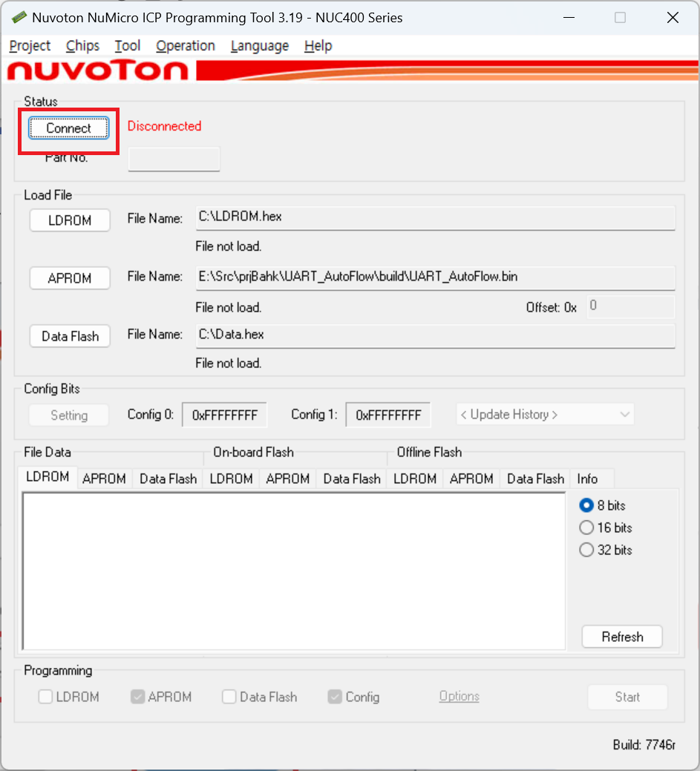Click the Nuvoton app icon in title bar

19,17
